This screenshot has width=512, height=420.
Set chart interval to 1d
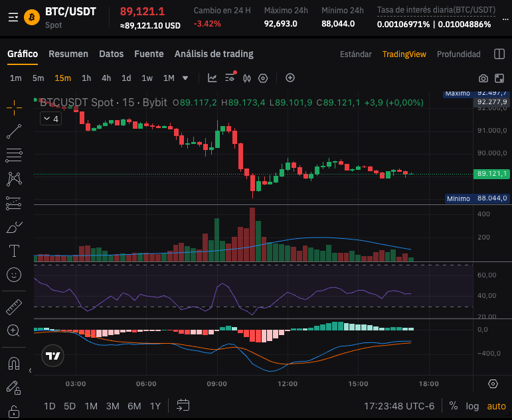126,78
